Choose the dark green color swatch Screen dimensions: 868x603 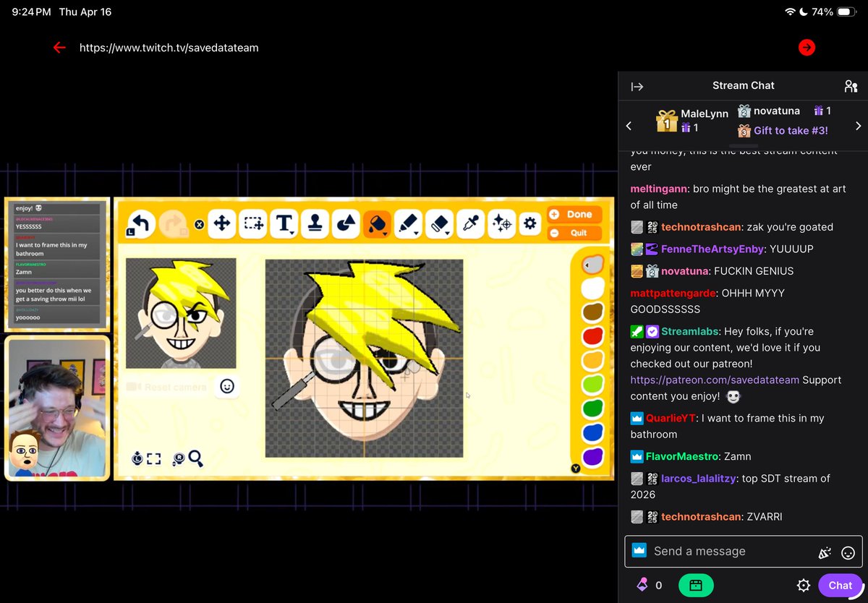coord(592,409)
